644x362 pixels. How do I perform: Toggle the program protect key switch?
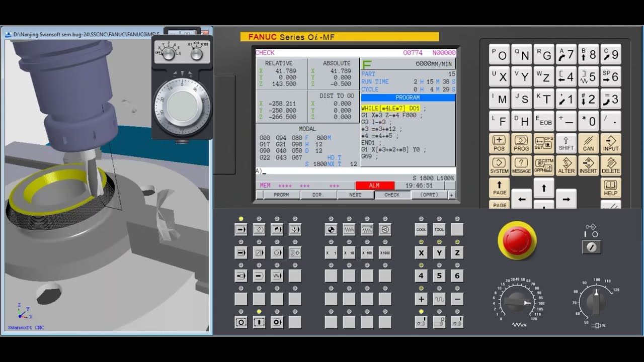click(592, 247)
